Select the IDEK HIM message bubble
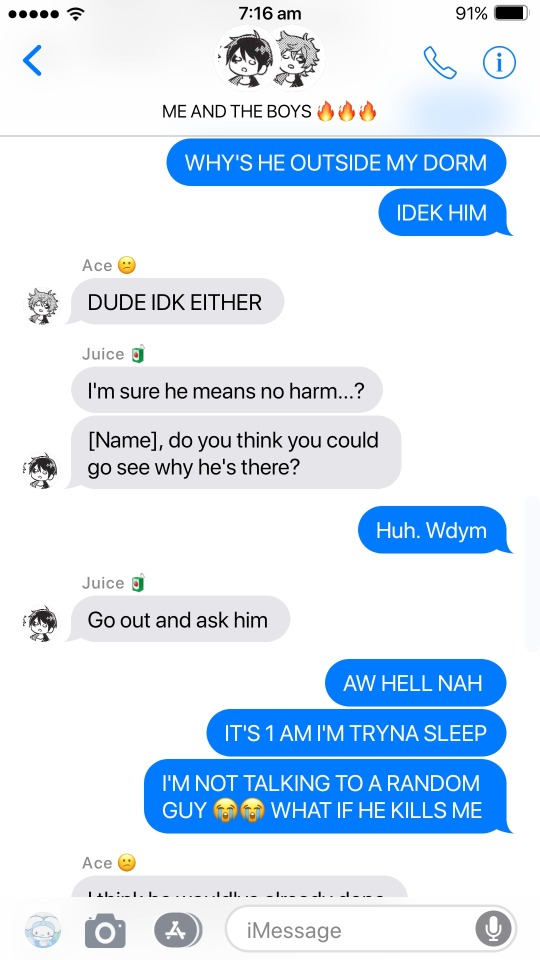 [x=445, y=212]
